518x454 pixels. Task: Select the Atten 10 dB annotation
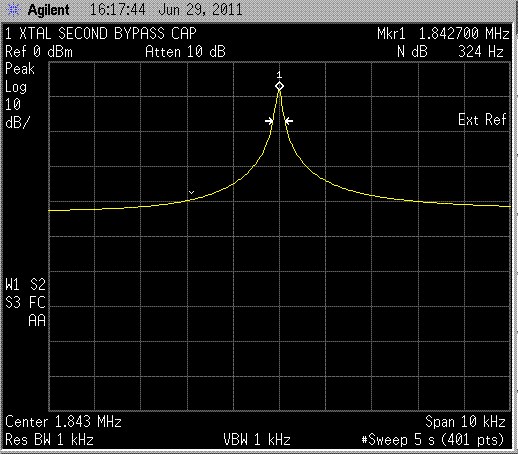(185, 52)
